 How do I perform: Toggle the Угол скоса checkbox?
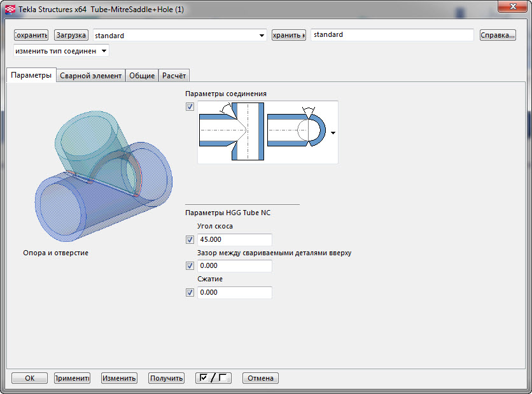click(x=190, y=240)
